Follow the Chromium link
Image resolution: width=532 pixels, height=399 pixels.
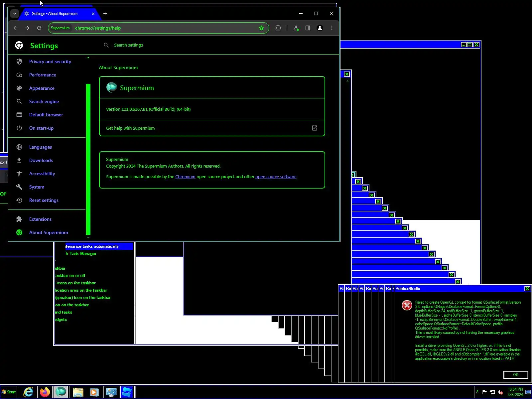pyautogui.click(x=185, y=177)
